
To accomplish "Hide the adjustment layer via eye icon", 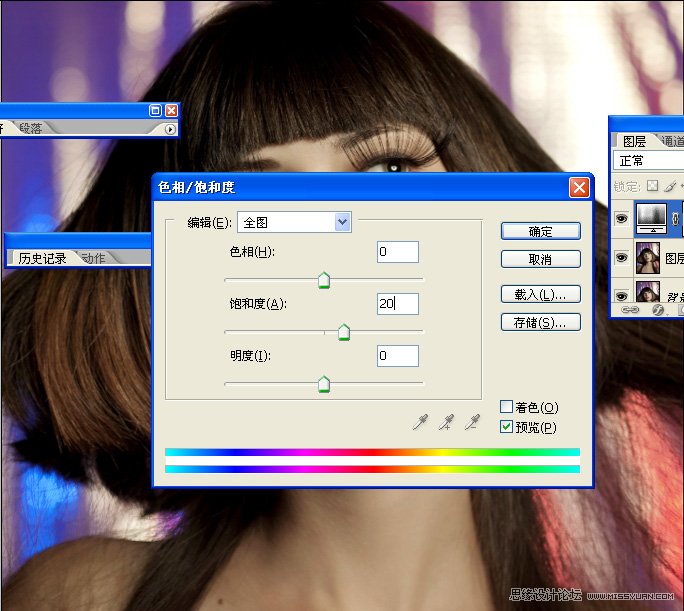I will coord(622,218).
